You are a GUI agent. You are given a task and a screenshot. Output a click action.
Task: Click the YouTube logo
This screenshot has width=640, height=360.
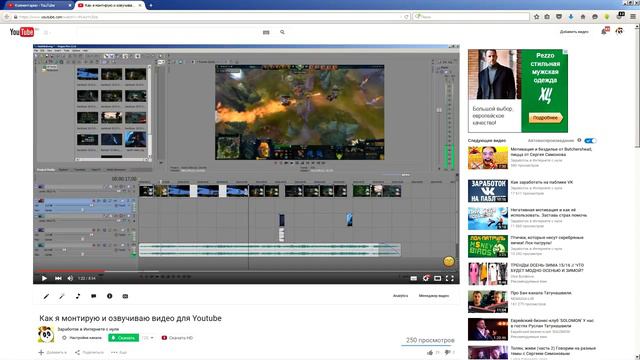(x=22, y=31)
